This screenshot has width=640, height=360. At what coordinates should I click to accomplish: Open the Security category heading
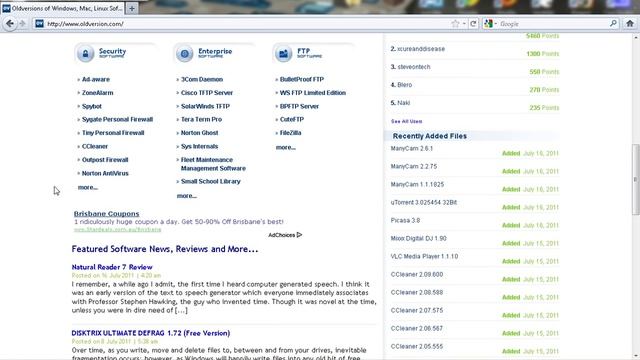click(x=112, y=53)
